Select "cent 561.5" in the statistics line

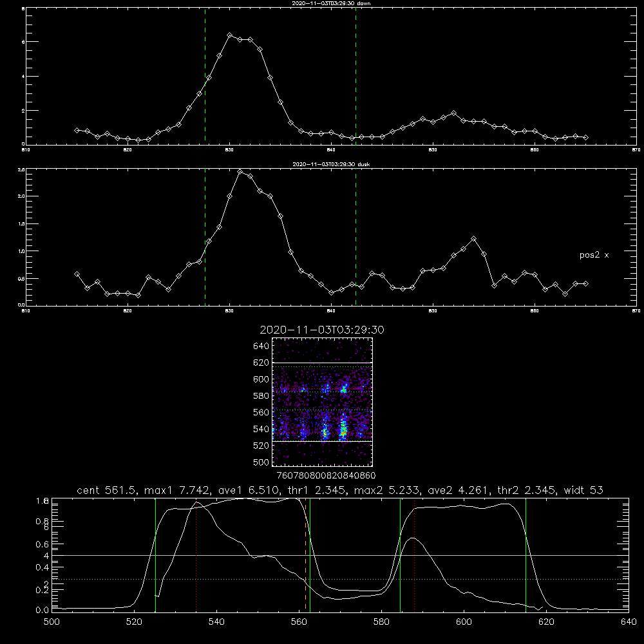(106, 490)
